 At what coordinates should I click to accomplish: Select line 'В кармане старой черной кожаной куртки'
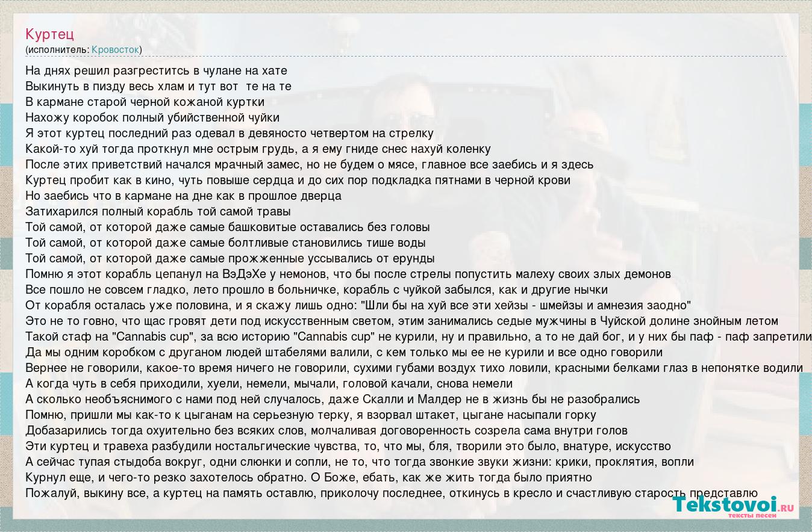pos(145,102)
